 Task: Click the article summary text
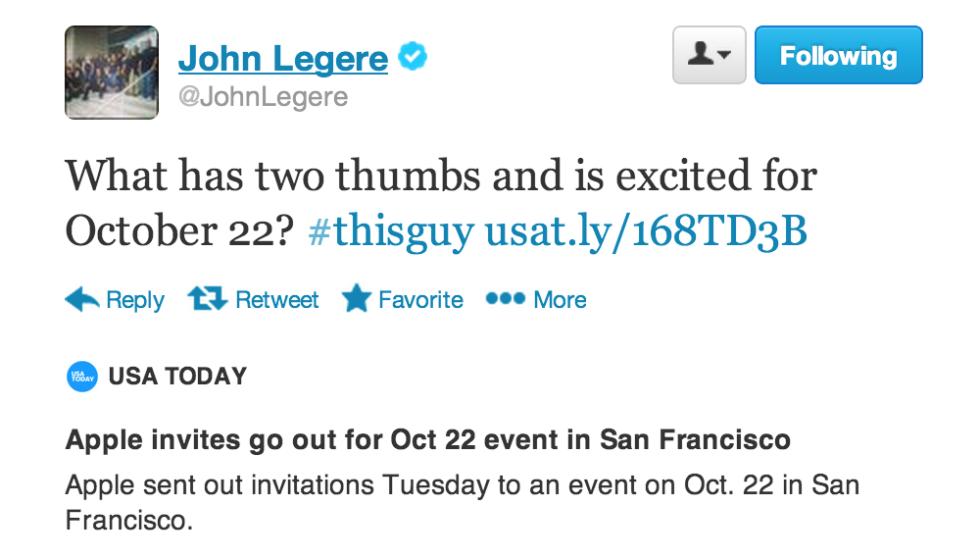pos(462,502)
